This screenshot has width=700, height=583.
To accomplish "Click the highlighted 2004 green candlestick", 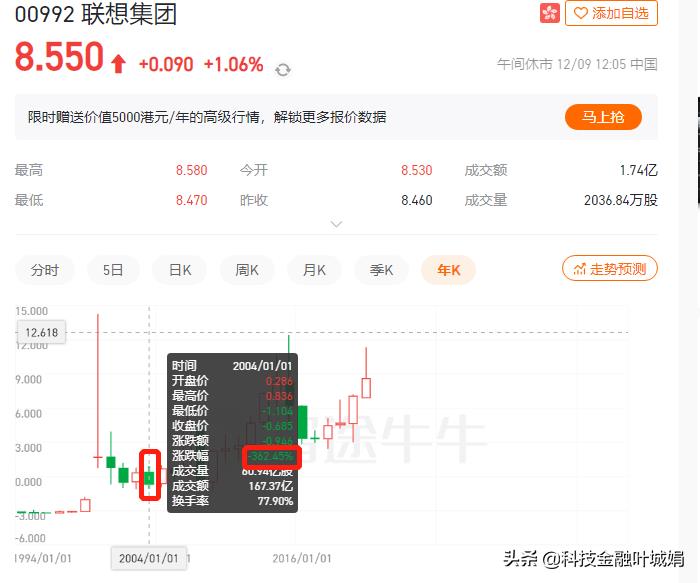I will tap(149, 477).
